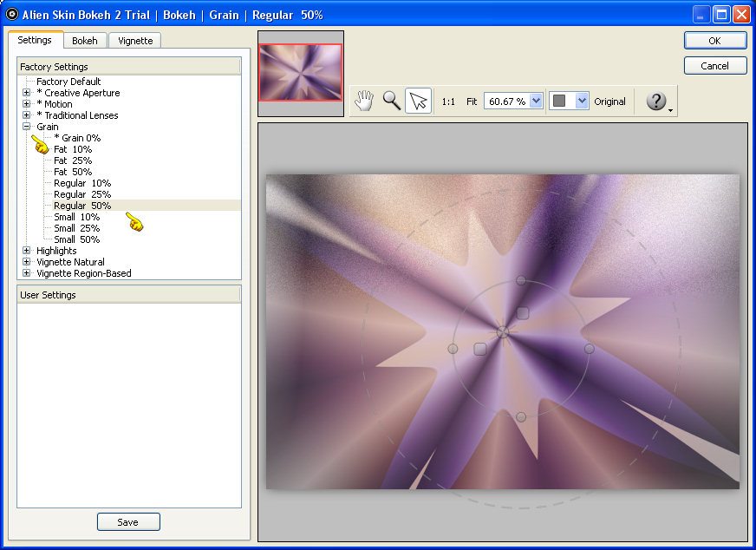Select the arrow pointer tool
Image resolution: width=756 pixels, height=550 pixels.
419,101
